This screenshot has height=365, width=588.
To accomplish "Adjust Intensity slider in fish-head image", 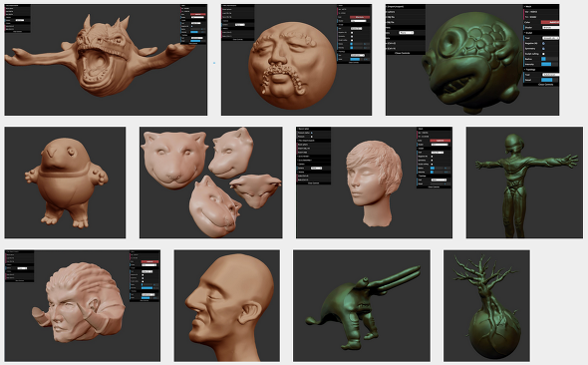I will 549,64.
